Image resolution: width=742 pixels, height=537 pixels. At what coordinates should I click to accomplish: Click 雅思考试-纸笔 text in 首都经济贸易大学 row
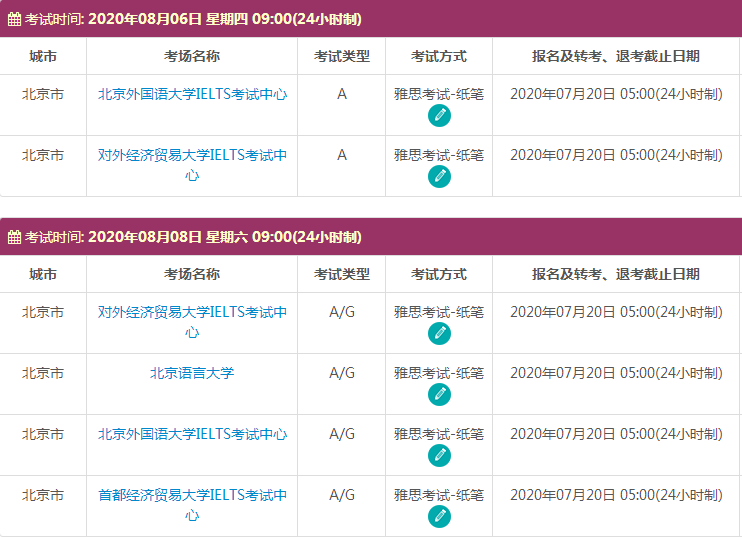439,495
